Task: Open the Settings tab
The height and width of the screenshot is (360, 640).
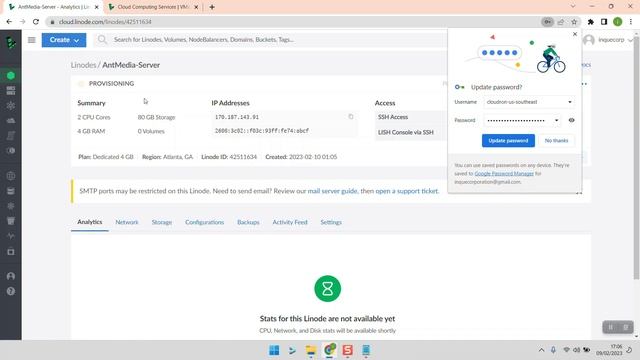Action: (x=331, y=222)
